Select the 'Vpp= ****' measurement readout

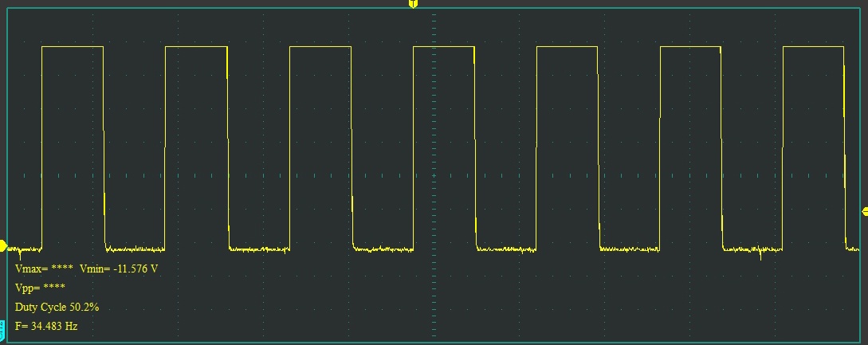[x=40, y=288]
